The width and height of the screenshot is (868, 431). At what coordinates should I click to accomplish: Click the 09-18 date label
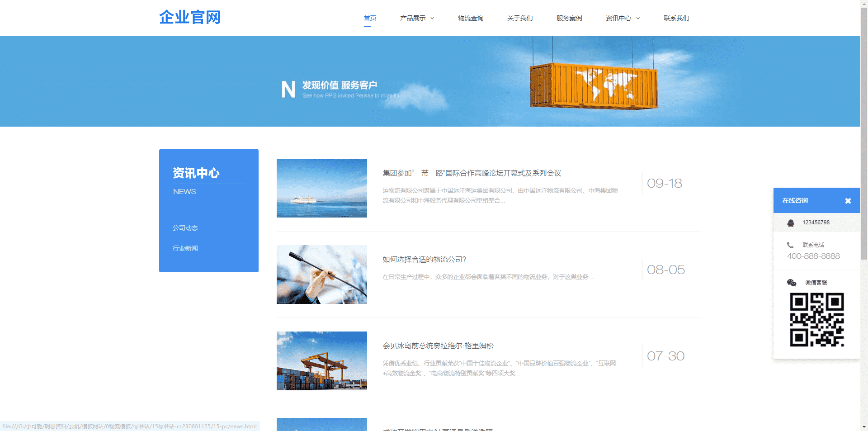pos(665,183)
